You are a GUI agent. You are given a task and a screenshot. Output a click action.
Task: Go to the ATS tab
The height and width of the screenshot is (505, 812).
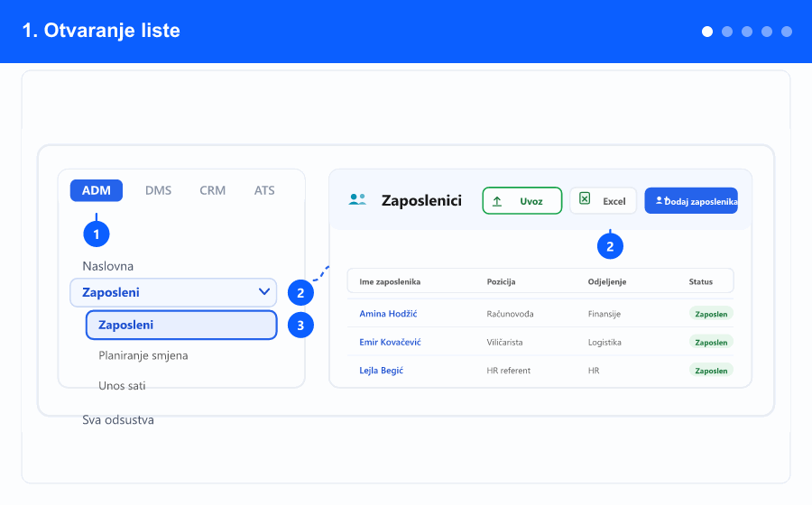264,190
